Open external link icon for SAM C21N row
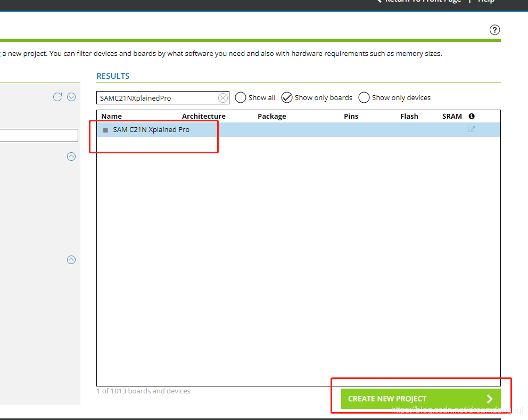This screenshot has width=528, height=420. (x=472, y=129)
